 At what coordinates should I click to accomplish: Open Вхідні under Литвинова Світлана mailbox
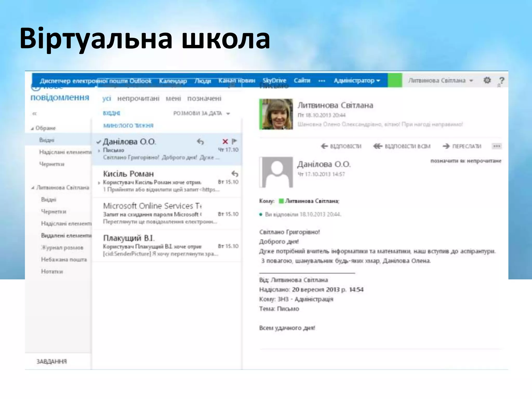[49, 199]
